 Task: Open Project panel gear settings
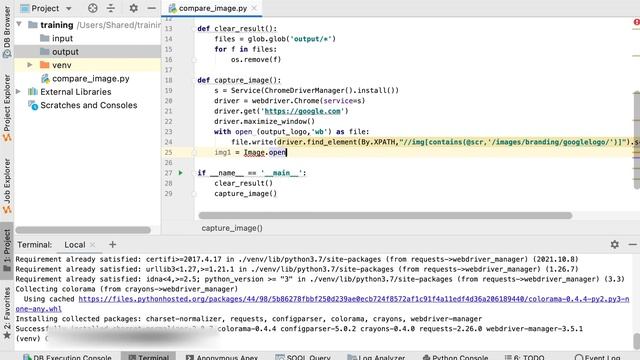(x=133, y=8)
